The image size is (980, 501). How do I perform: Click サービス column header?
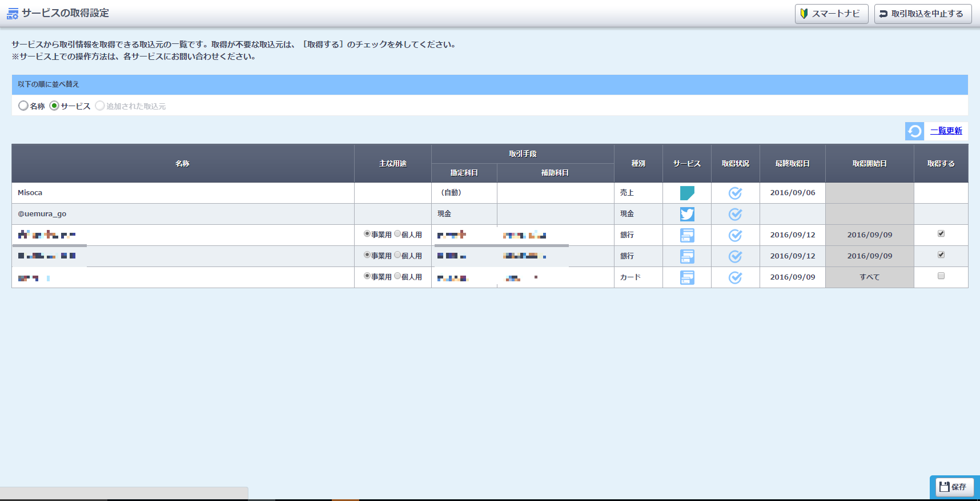[x=687, y=163]
